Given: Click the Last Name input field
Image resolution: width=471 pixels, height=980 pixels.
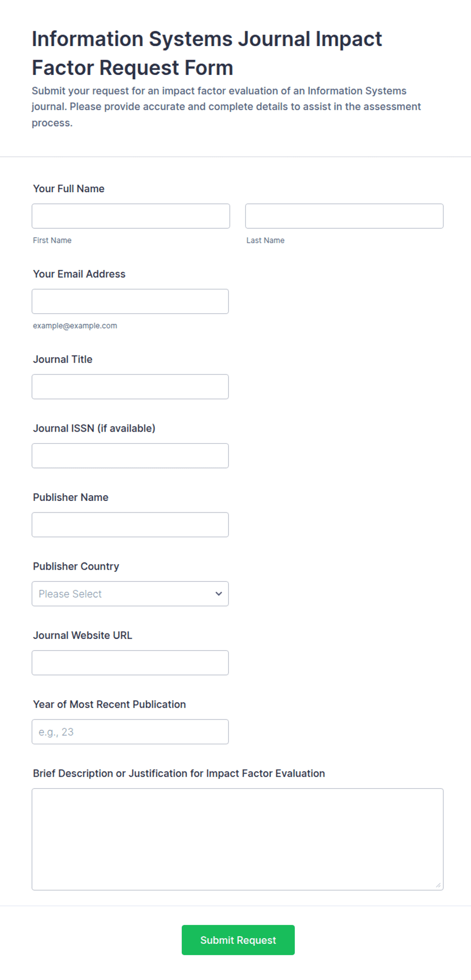Looking at the screenshot, I should click(x=344, y=216).
